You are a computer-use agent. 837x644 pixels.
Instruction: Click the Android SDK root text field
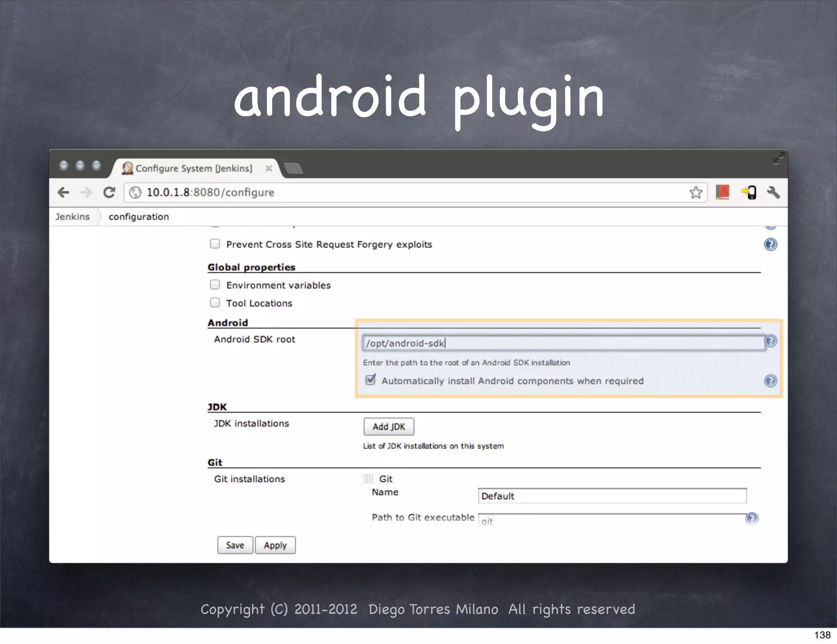(x=563, y=343)
